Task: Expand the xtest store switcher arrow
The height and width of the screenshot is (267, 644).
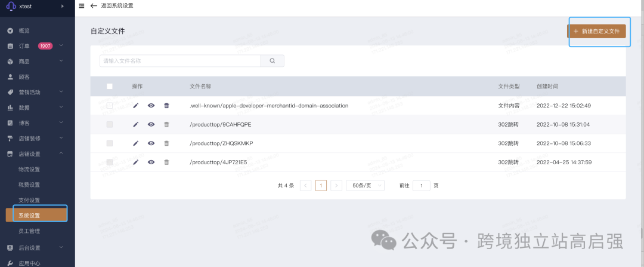Action: pos(63,6)
